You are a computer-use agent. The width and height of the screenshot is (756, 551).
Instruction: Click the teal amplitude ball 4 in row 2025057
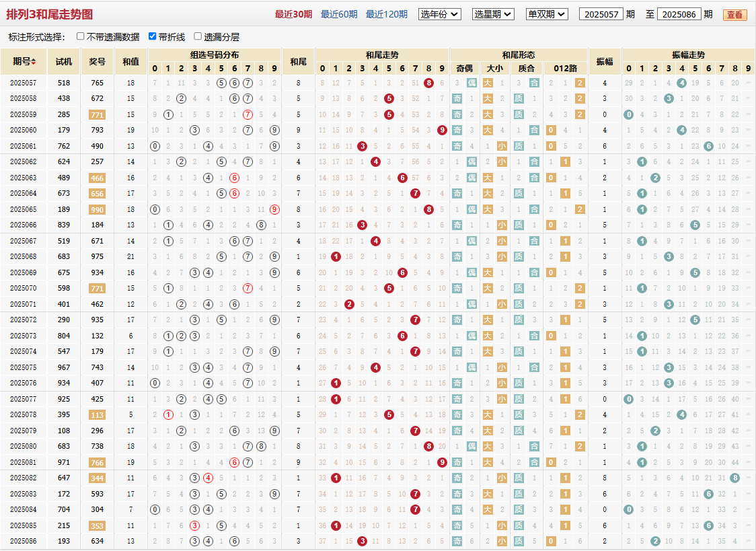point(682,83)
